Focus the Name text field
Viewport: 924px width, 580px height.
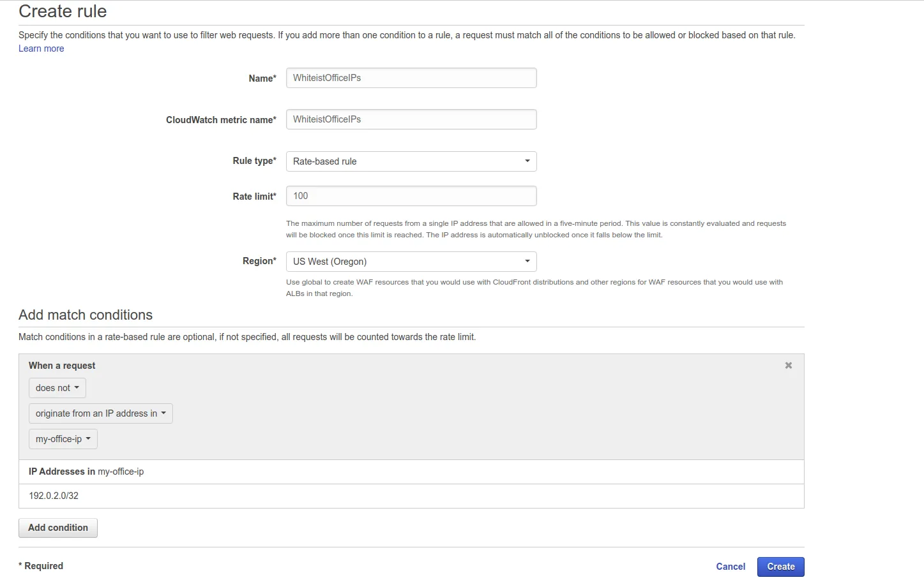(411, 78)
